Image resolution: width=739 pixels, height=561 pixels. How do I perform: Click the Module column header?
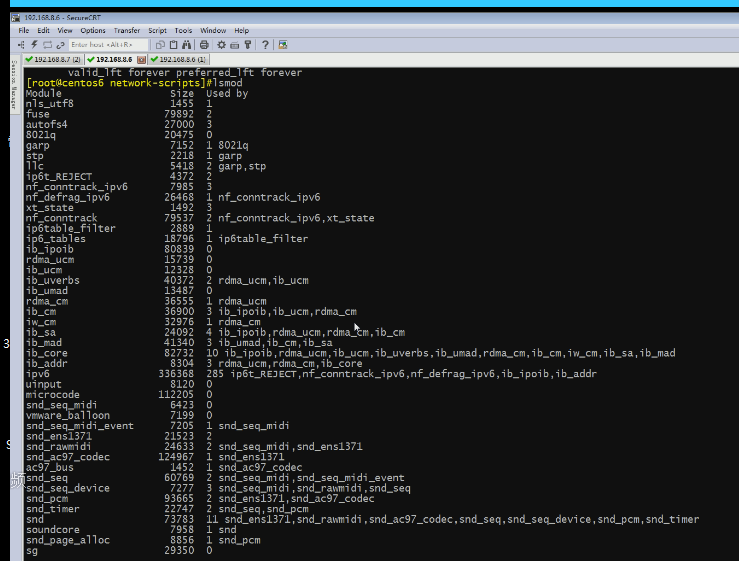43,93
